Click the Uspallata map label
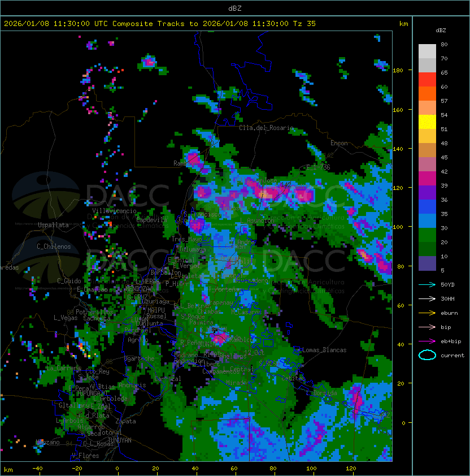The height and width of the screenshot is (476, 470). [x=53, y=225]
